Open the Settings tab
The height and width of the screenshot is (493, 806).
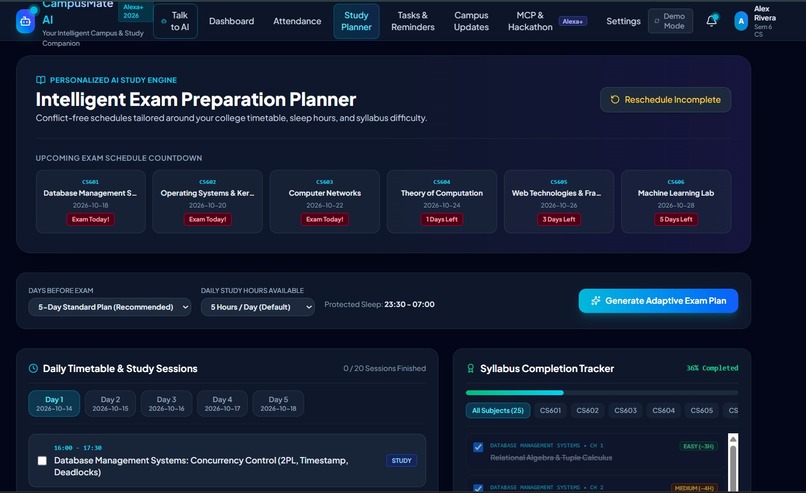click(623, 21)
